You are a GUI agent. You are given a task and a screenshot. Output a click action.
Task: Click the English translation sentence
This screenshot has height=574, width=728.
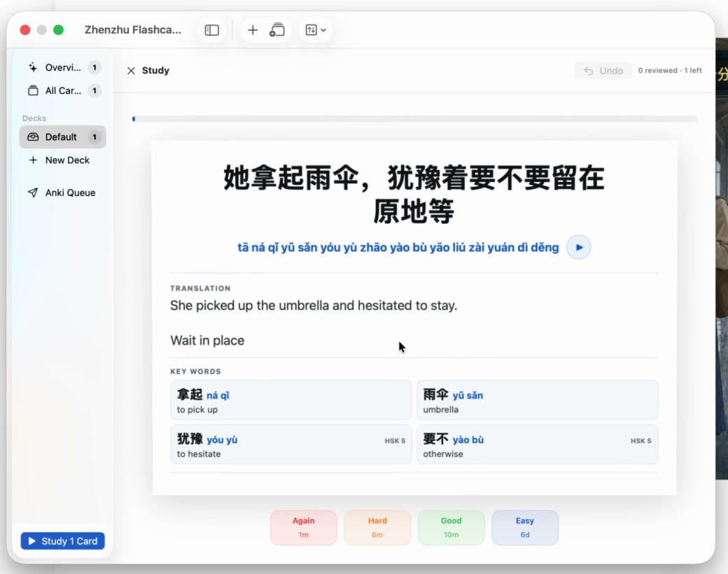tap(314, 306)
